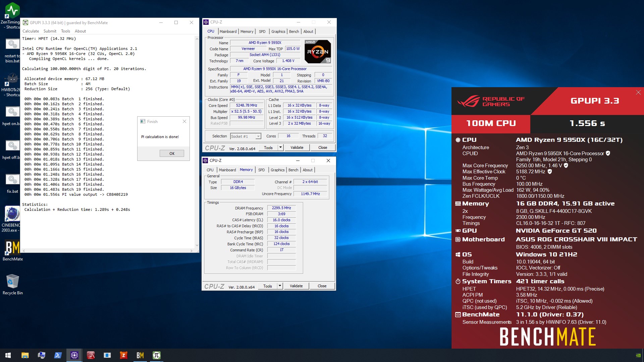This screenshot has width=644, height=362.
Task: Click verified badge next to Max Core Frequency
Action: click(566, 165)
